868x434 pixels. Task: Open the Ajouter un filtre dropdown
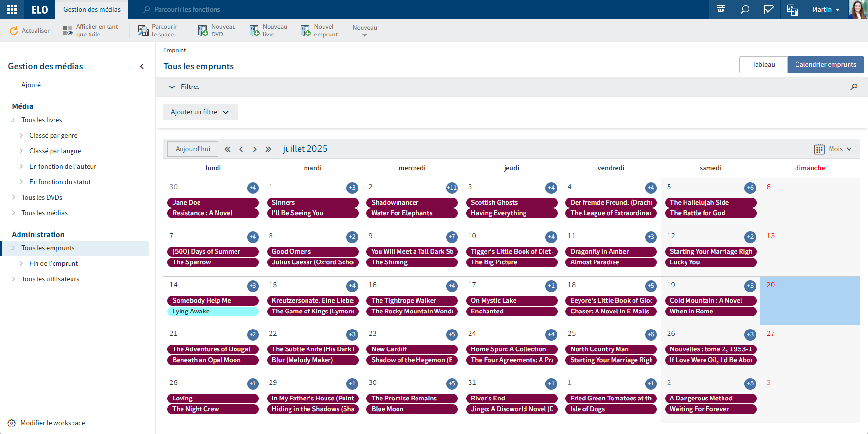pos(200,112)
